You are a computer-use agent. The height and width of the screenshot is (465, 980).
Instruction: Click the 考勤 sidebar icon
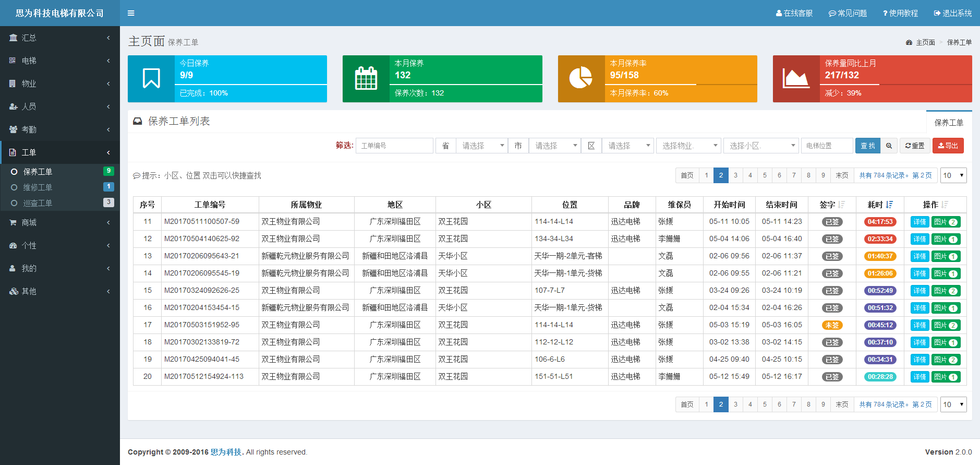13,129
